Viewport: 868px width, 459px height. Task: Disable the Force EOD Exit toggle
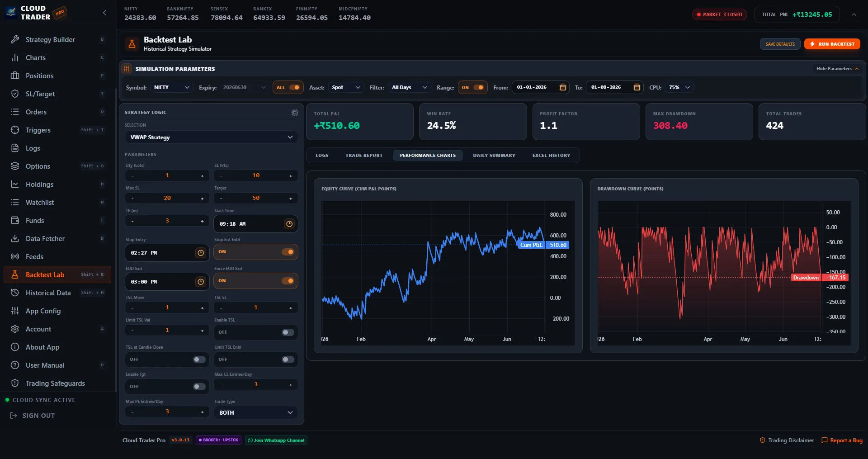point(288,281)
